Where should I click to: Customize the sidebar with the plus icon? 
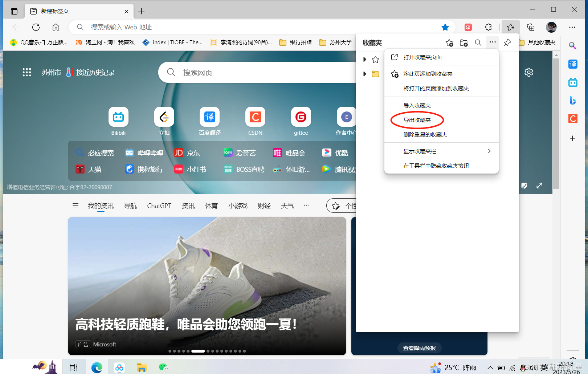coord(573,138)
